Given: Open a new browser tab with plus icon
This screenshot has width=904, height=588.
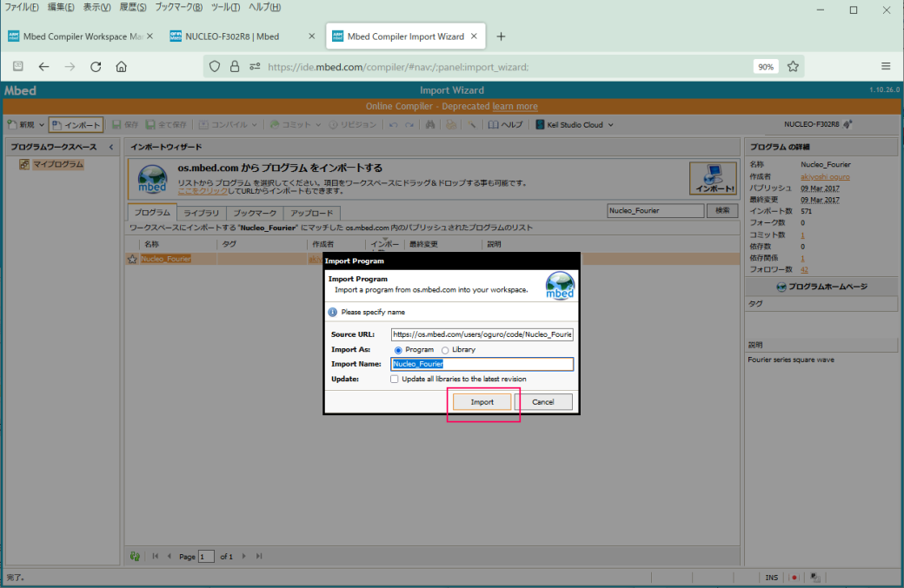Looking at the screenshot, I should tap(501, 36).
